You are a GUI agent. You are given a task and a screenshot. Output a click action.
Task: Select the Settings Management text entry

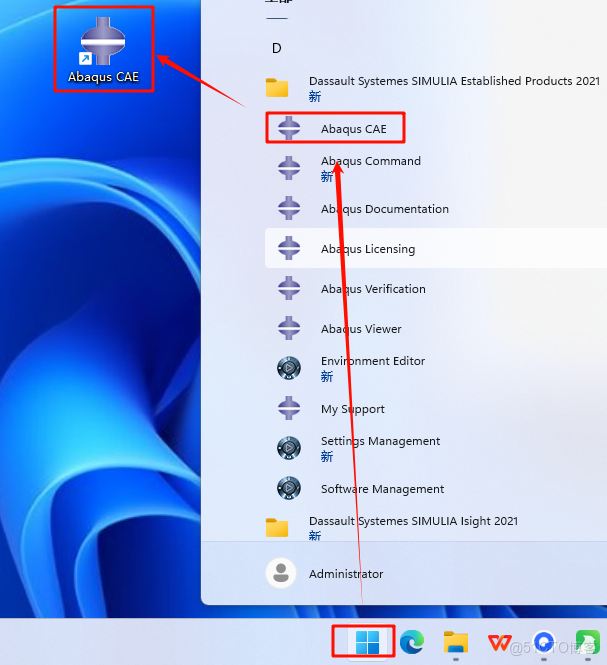point(380,441)
